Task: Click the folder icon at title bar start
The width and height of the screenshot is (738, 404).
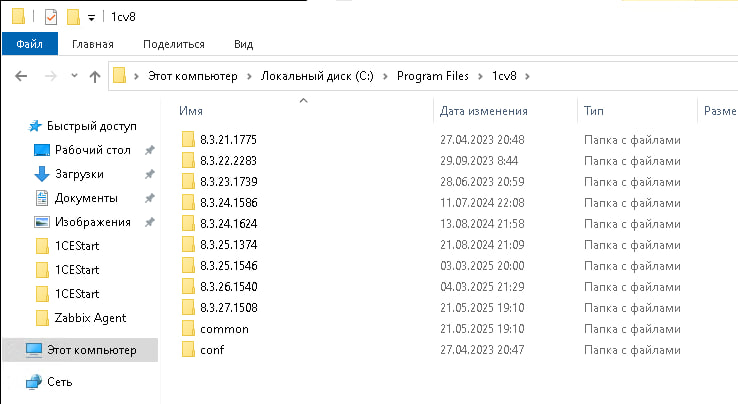Action: [18, 16]
